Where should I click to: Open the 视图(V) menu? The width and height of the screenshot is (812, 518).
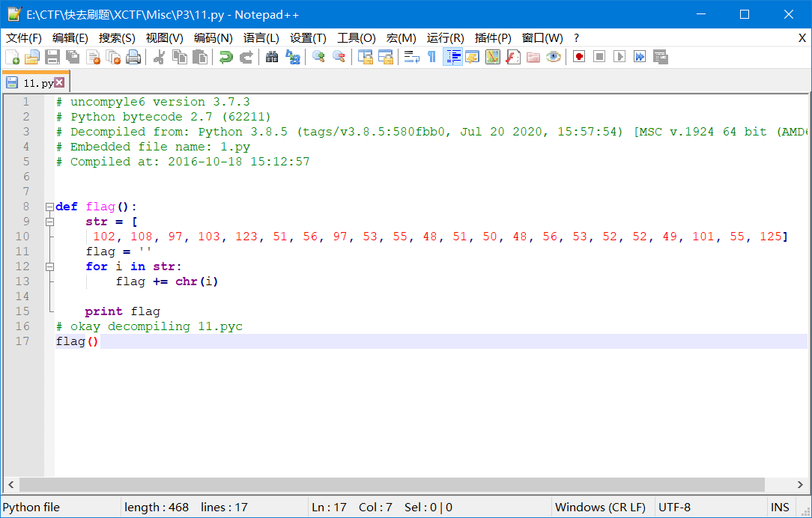pos(165,37)
